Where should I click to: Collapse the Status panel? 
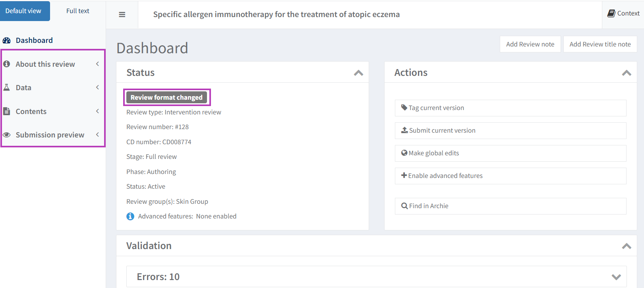[x=358, y=73]
